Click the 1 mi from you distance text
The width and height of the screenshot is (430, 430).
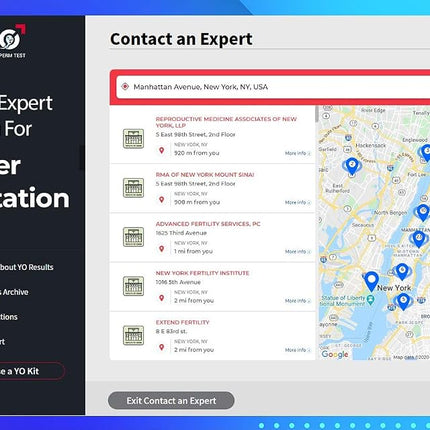[x=193, y=251]
